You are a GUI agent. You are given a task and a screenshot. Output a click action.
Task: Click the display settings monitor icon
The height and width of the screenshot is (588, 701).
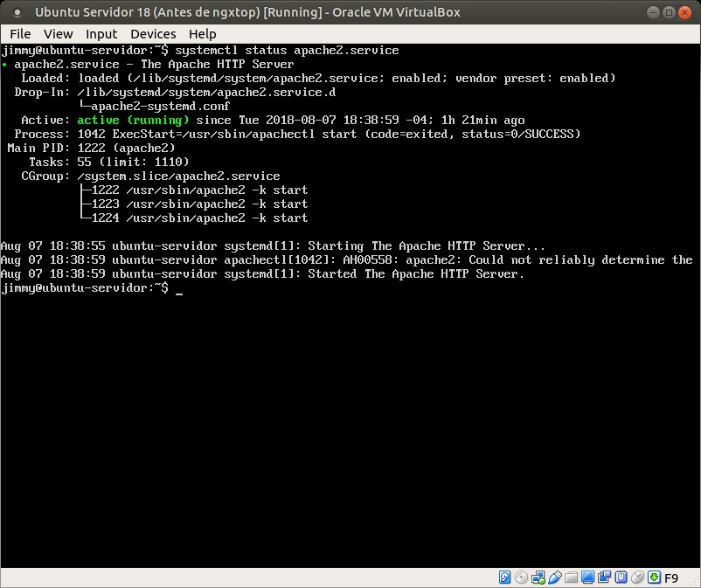pyautogui.click(x=587, y=578)
